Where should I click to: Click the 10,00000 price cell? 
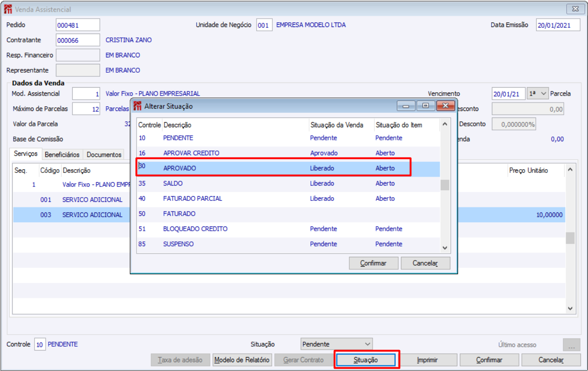click(x=549, y=215)
